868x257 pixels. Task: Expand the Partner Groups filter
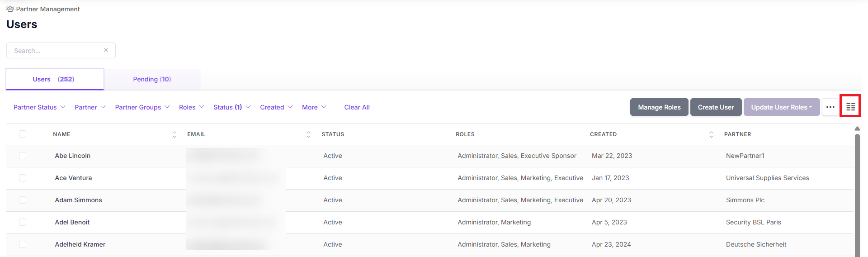point(142,107)
